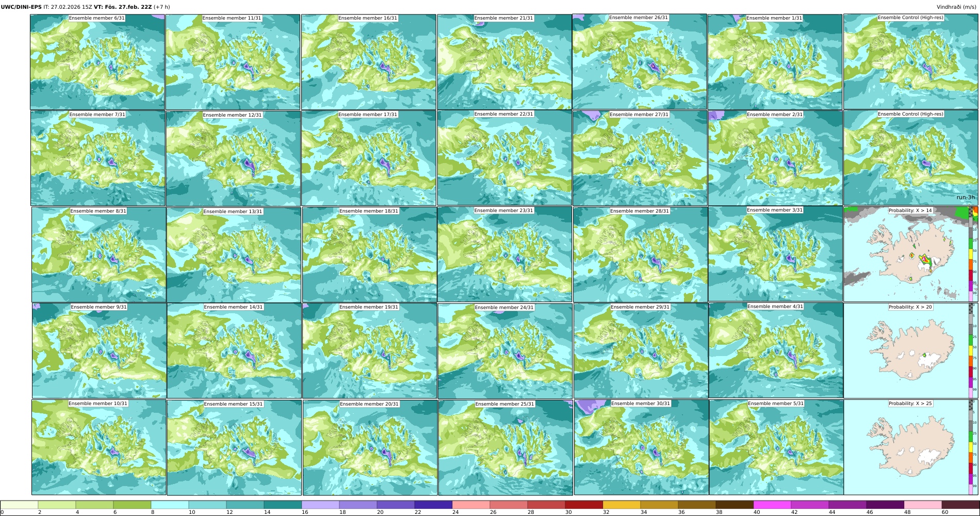Pick the light cyan 8–10 legend swatch
The height and width of the screenshot is (516, 980).
pos(170,505)
